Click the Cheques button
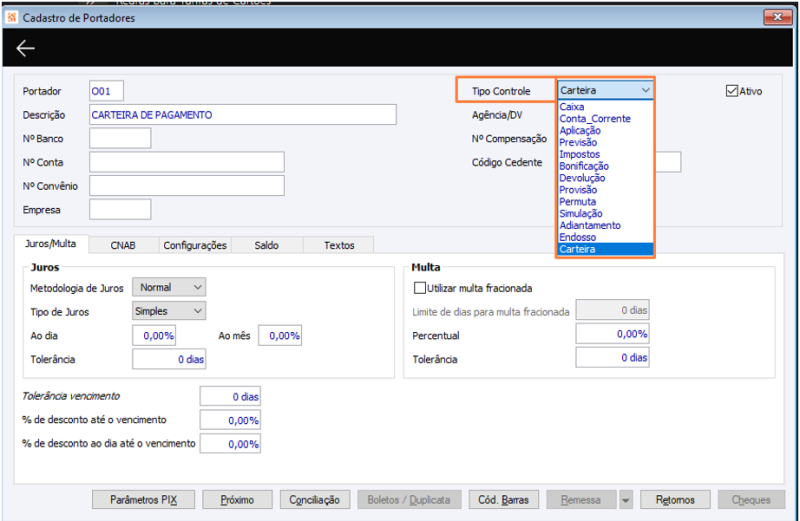Image resolution: width=800 pixels, height=521 pixels. point(751,500)
